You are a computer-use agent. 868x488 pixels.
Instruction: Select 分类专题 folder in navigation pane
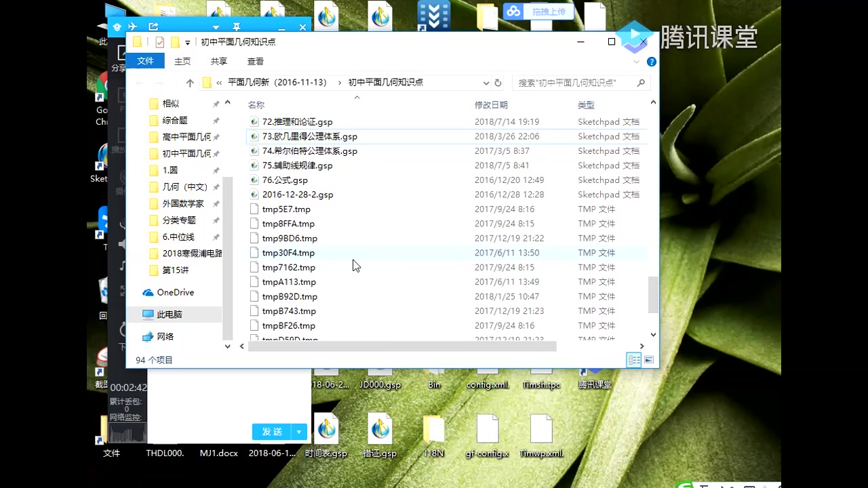click(x=179, y=220)
